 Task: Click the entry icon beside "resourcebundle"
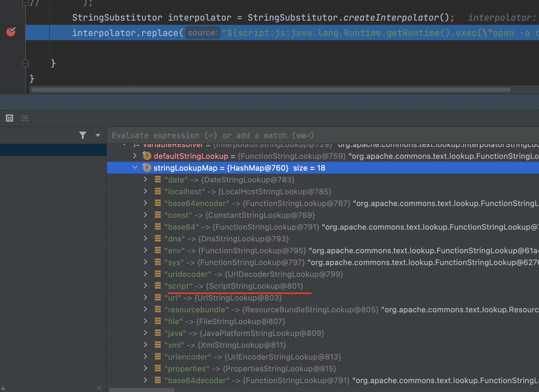(158, 309)
